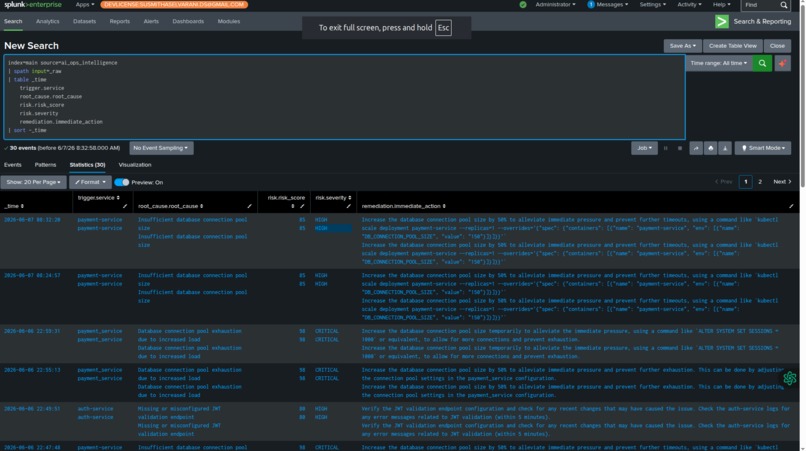Sort by the trigger.service column arrows
This screenshot has height=451, width=806.
pos(118,197)
